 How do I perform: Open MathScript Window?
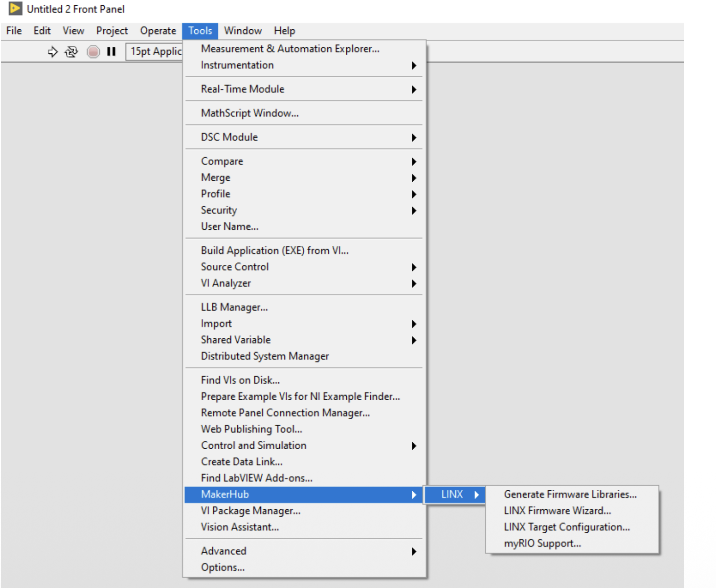tap(304, 113)
